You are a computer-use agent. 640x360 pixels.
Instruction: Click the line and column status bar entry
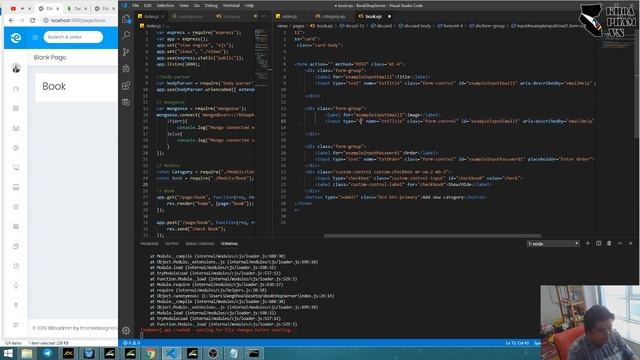tap(517, 343)
